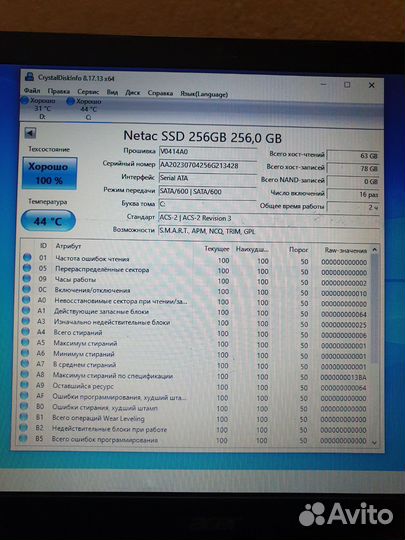Image resolution: width=405 pixels, height=540 pixels.
Task: Click the status icon of attribute 0C
Action: click(x=27, y=289)
